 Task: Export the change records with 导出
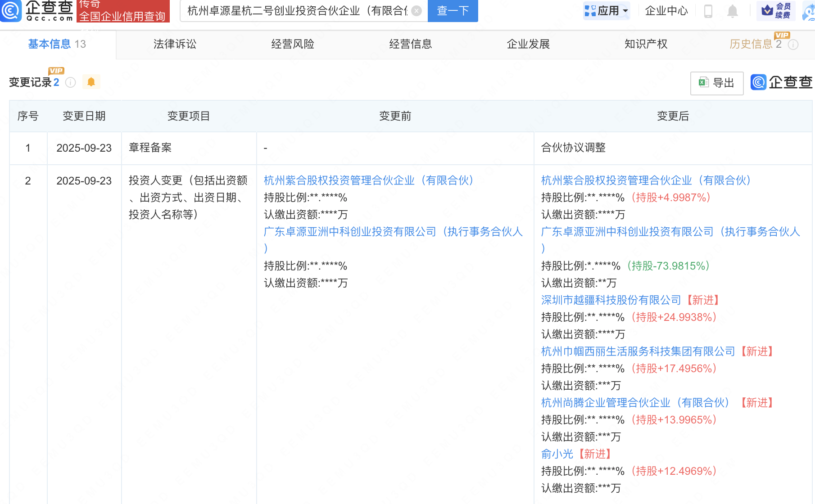tap(717, 83)
